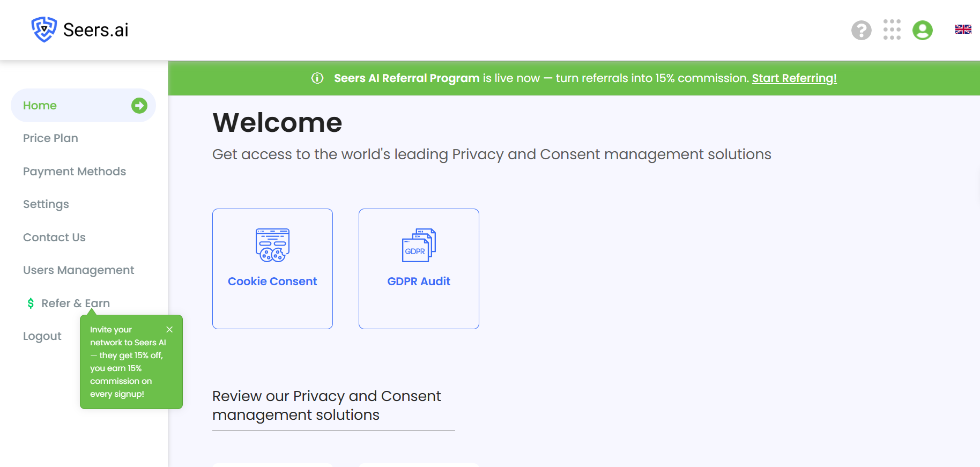
Task: Select Contact Us in the sidebar
Action: click(x=54, y=238)
